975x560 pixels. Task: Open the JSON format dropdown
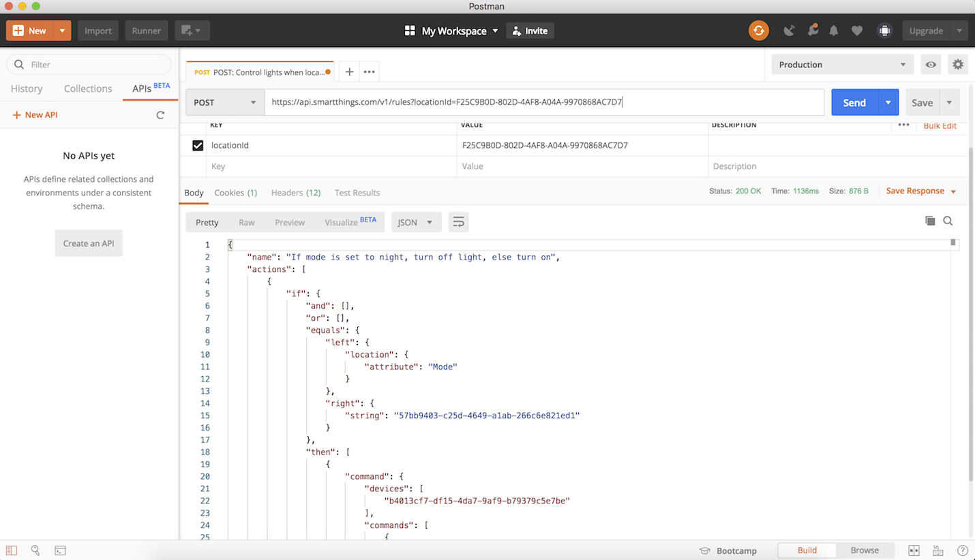click(x=416, y=222)
